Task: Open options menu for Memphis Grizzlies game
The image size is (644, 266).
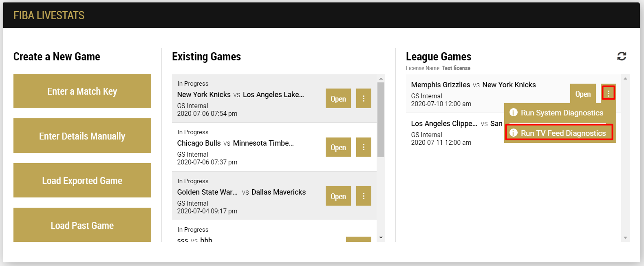Action: [609, 93]
